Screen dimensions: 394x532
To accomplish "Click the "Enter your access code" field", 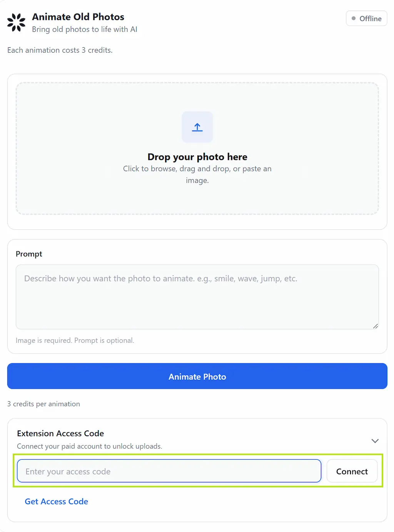I will click(169, 471).
